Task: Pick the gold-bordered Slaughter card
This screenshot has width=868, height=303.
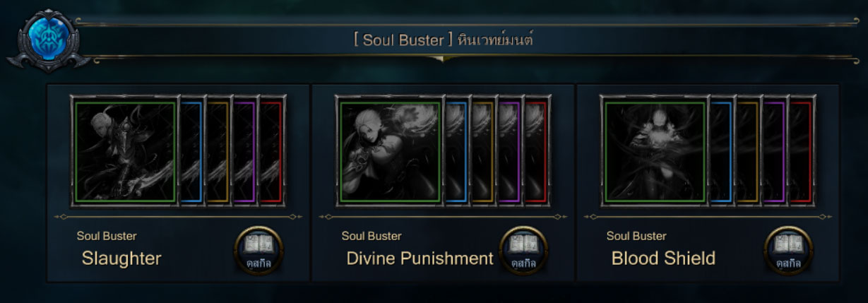Action: click(218, 151)
